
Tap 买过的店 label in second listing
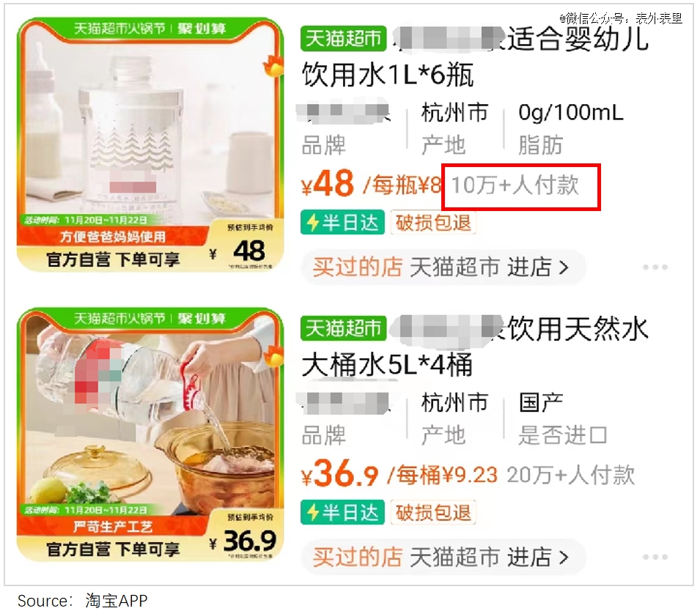[x=357, y=557]
